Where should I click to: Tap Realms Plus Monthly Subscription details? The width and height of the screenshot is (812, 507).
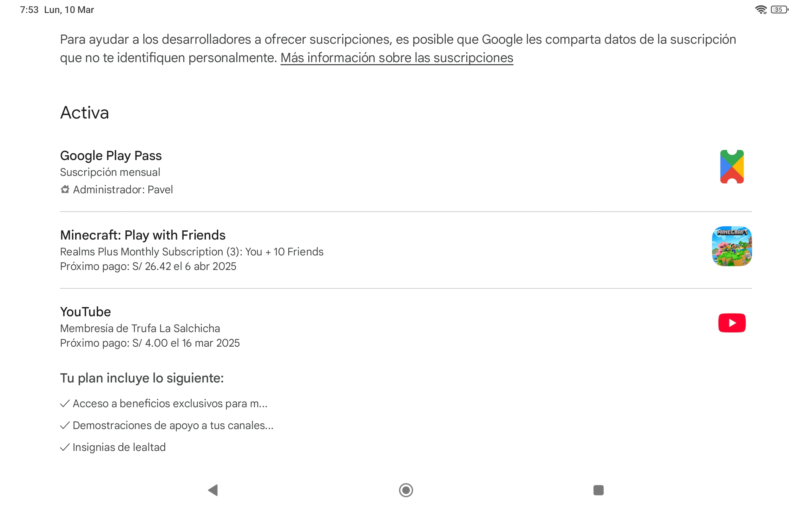point(192,252)
